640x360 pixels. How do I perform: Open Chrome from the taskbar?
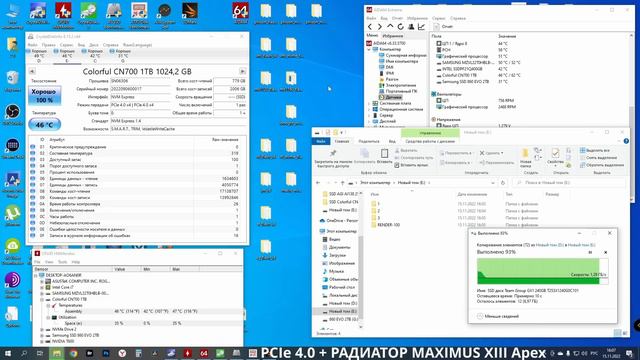pyautogui.click(x=73, y=353)
